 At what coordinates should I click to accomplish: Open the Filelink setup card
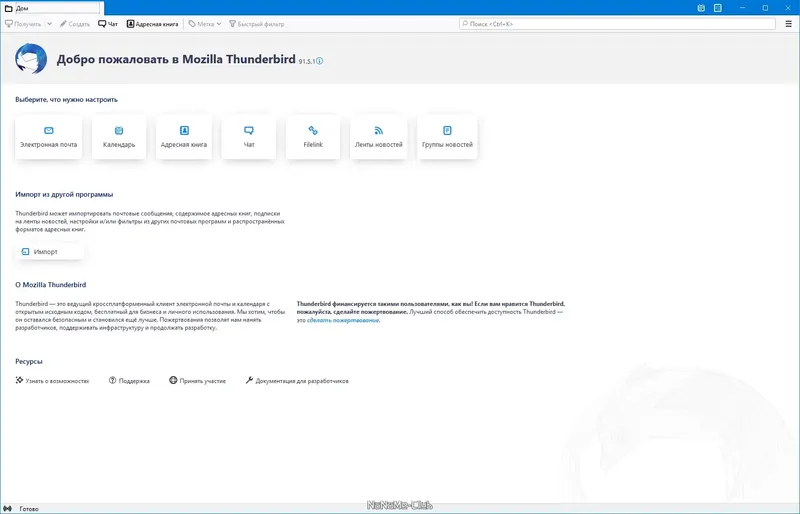[313, 137]
